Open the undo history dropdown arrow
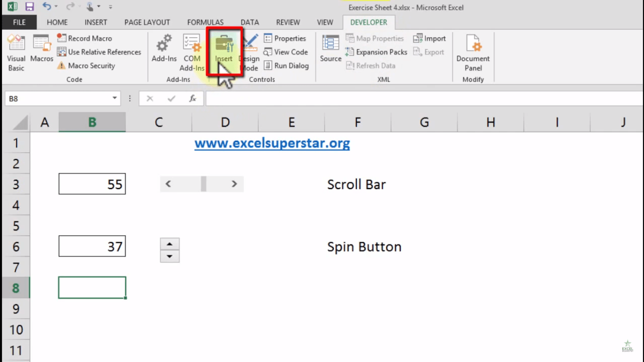The width and height of the screenshot is (644, 362). 56,7
